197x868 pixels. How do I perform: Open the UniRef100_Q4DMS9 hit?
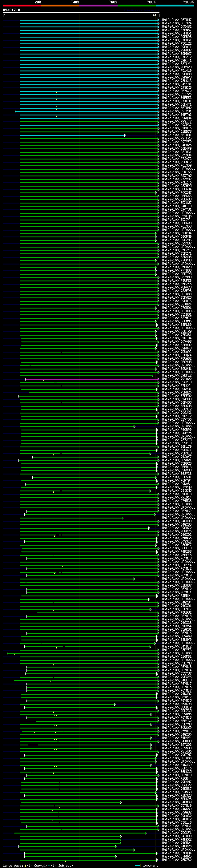pos(177,802)
